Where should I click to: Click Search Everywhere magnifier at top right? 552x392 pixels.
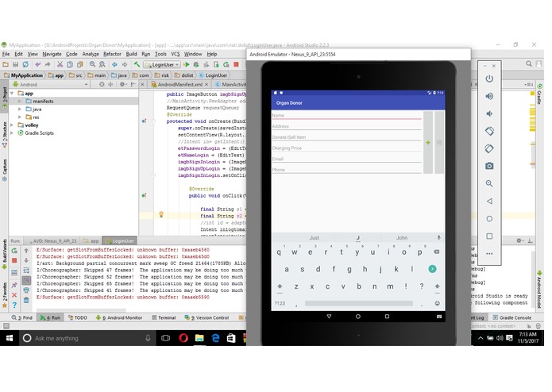tap(529, 63)
